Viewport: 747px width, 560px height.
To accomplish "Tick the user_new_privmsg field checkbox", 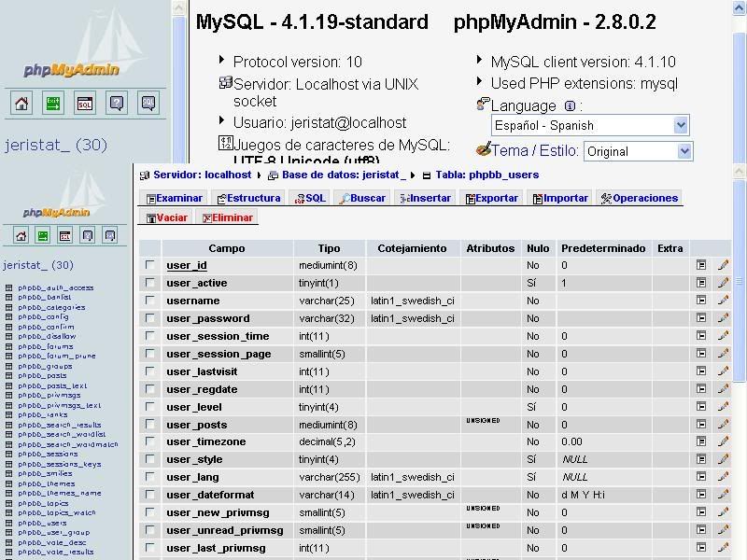I will click(150, 511).
